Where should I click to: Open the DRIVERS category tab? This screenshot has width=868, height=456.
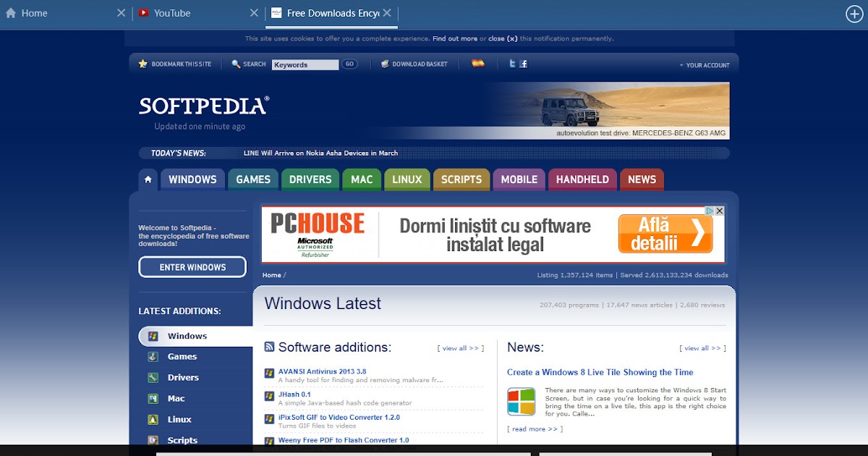point(310,180)
